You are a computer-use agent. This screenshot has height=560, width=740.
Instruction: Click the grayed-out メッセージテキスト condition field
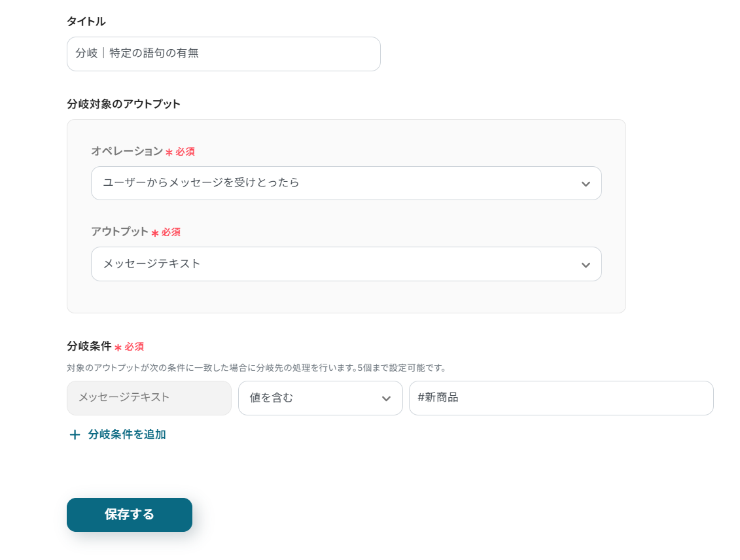point(149,398)
